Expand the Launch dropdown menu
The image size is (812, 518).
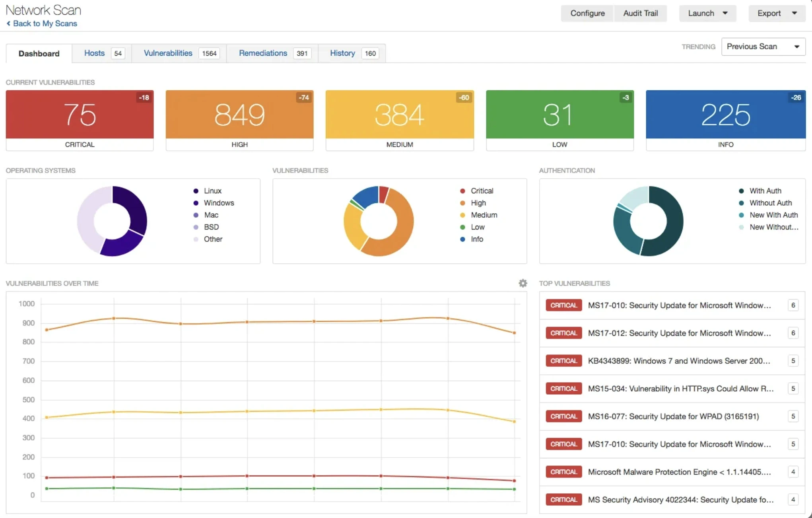pos(707,13)
